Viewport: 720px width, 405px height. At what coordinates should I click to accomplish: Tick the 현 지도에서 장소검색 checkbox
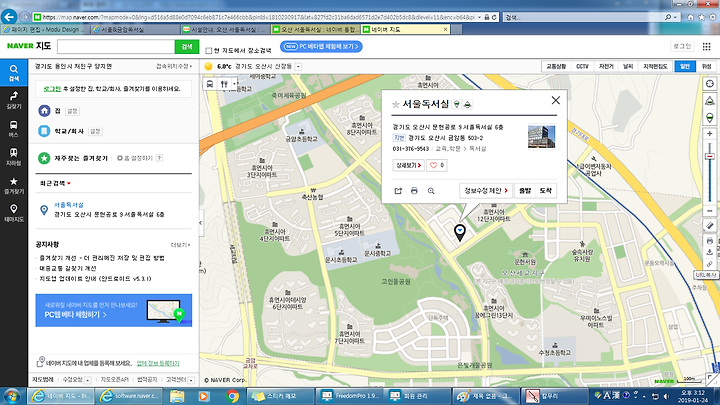pyautogui.click(x=209, y=51)
